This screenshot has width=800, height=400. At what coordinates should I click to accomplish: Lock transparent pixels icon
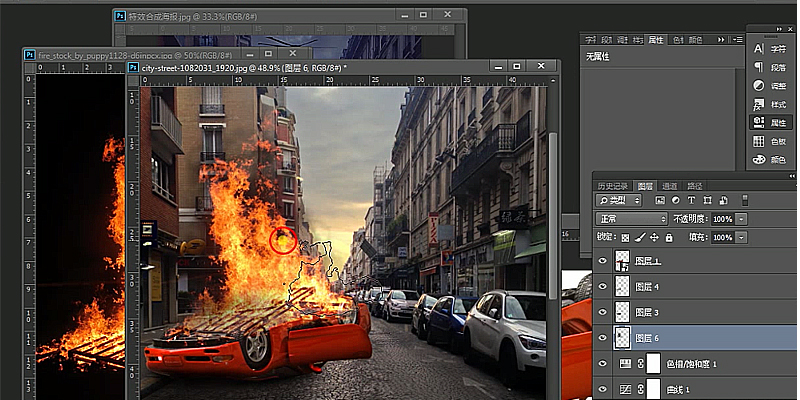coord(626,237)
